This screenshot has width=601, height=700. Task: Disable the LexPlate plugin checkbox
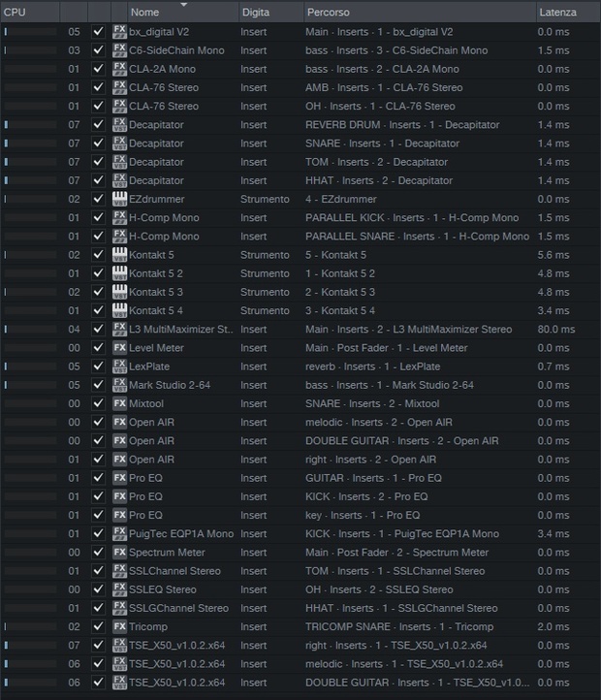coord(98,366)
